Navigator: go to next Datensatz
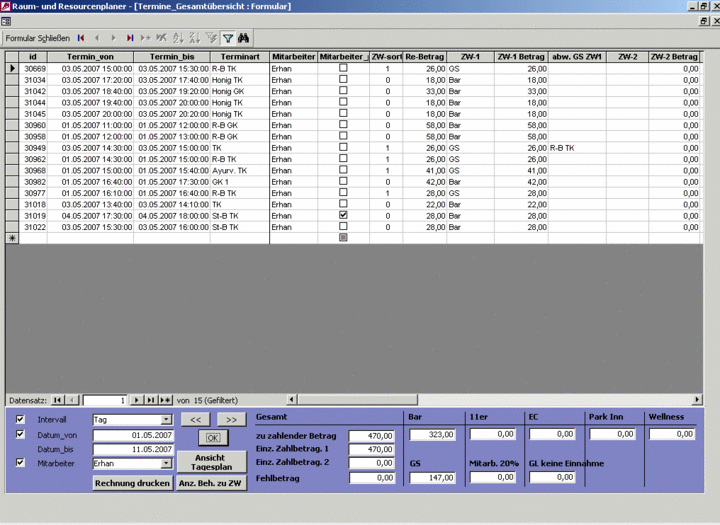This screenshot has width=720, height=525. [x=136, y=400]
